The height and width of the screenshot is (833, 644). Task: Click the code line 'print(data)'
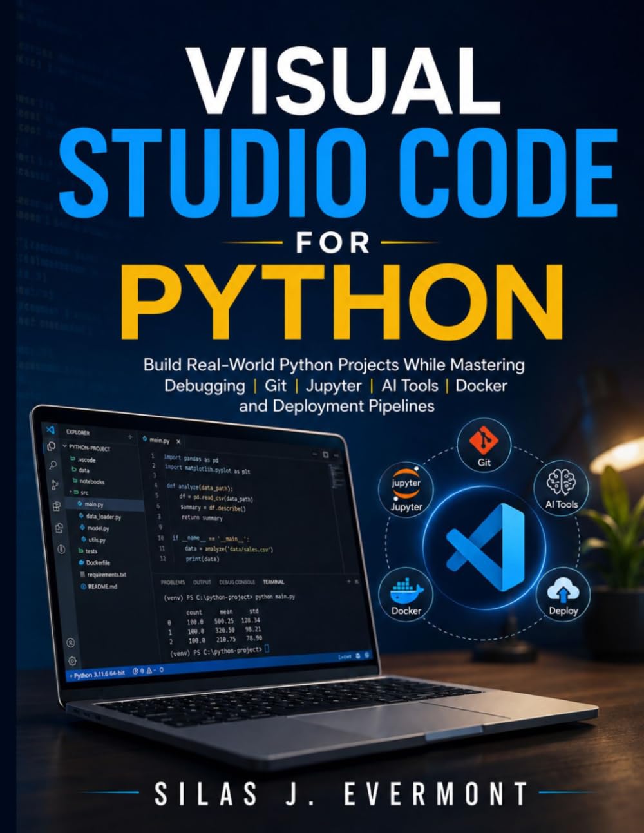click(202, 558)
